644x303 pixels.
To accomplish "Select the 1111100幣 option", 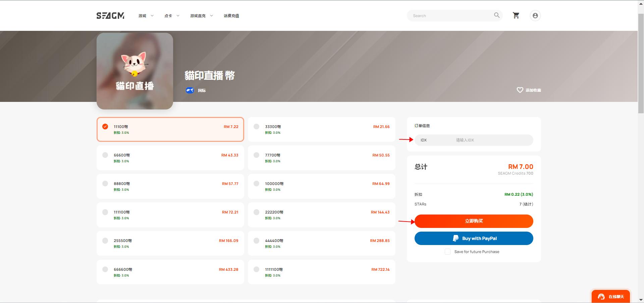I will tap(322, 272).
